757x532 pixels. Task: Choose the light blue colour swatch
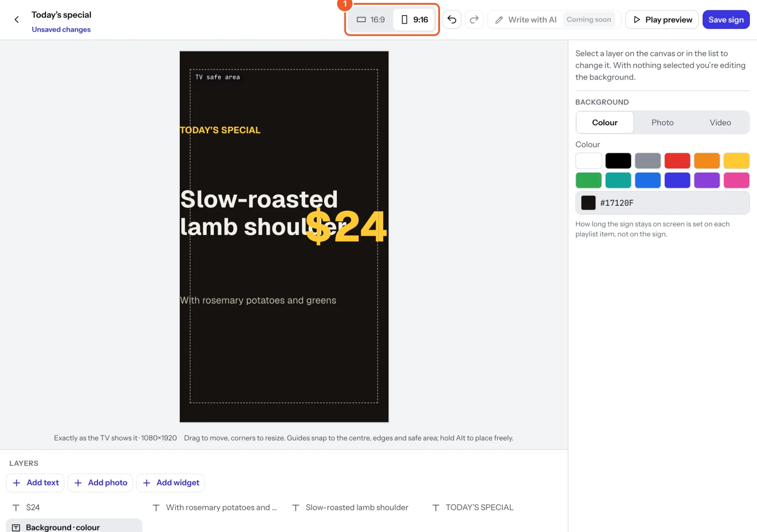(x=648, y=180)
